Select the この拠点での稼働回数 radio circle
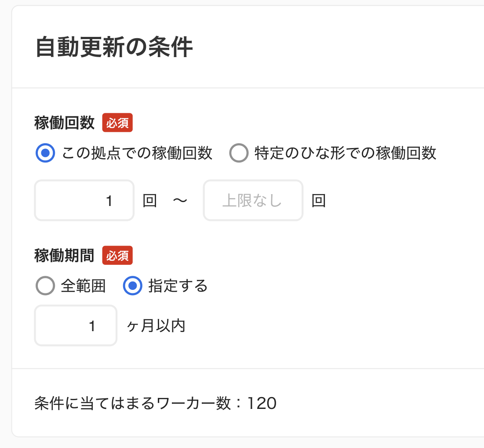Viewport: 484px width, 448px height. (45, 153)
